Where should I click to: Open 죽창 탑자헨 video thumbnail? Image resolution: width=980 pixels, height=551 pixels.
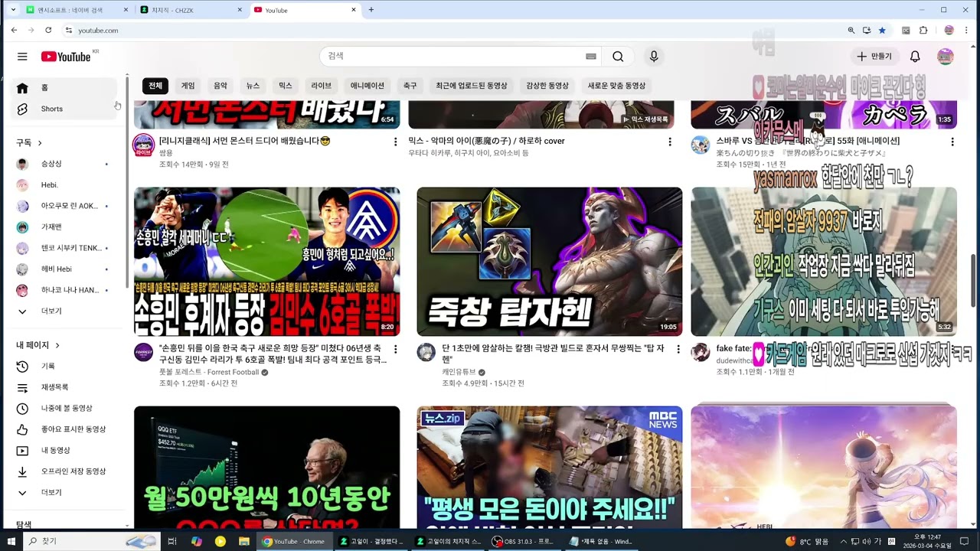pos(549,262)
